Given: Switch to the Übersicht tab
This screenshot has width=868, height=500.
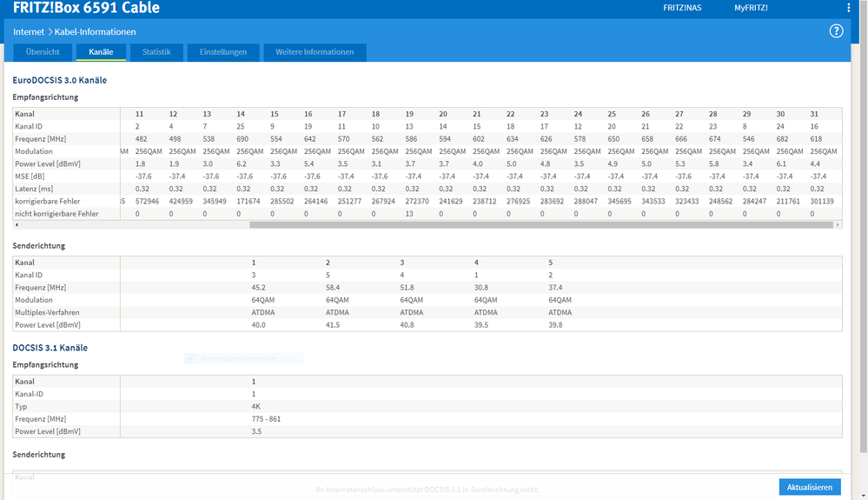Looking at the screenshot, I should (x=43, y=52).
